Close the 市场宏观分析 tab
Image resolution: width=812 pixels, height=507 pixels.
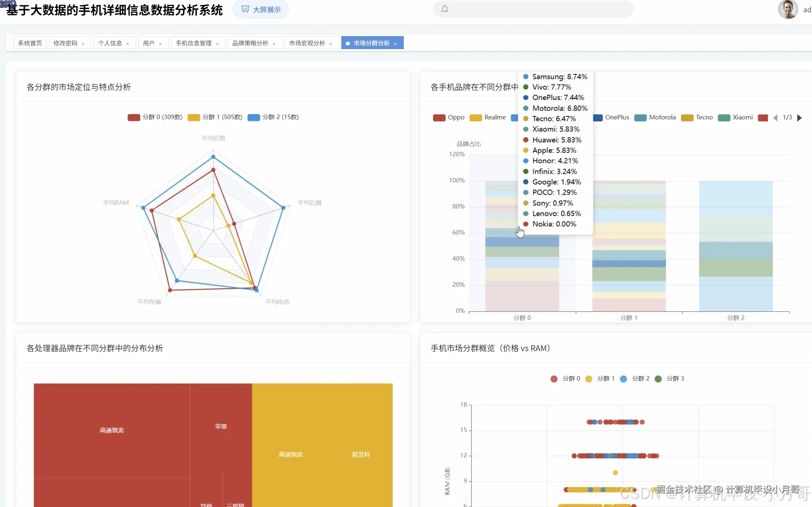point(331,44)
